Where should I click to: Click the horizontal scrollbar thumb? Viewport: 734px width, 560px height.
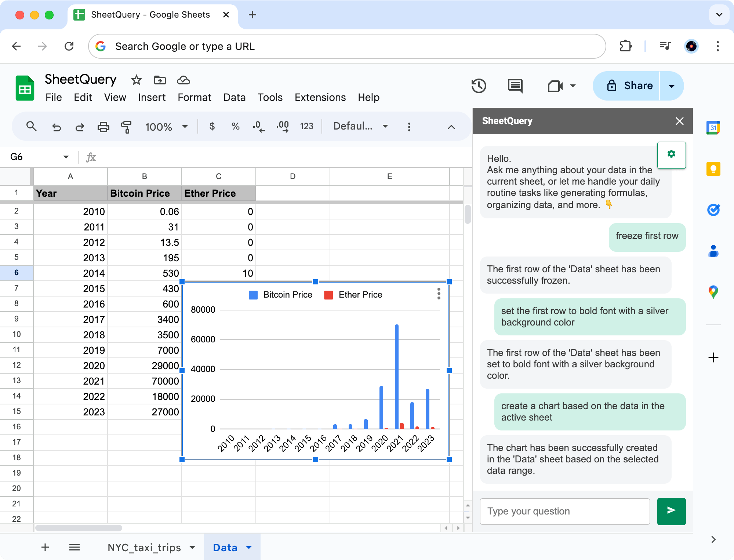click(79, 528)
